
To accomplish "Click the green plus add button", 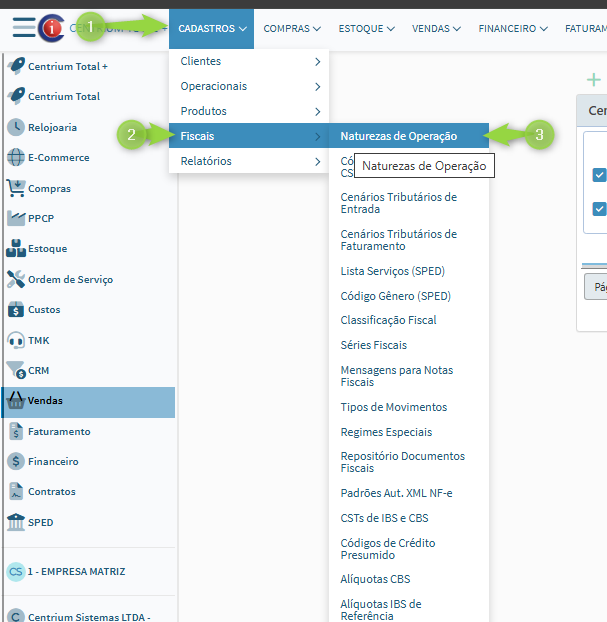I will tap(594, 79).
